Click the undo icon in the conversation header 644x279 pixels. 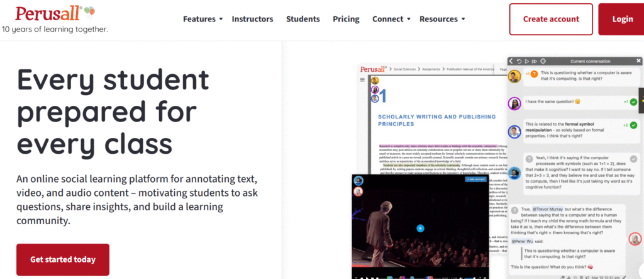(x=519, y=61)
